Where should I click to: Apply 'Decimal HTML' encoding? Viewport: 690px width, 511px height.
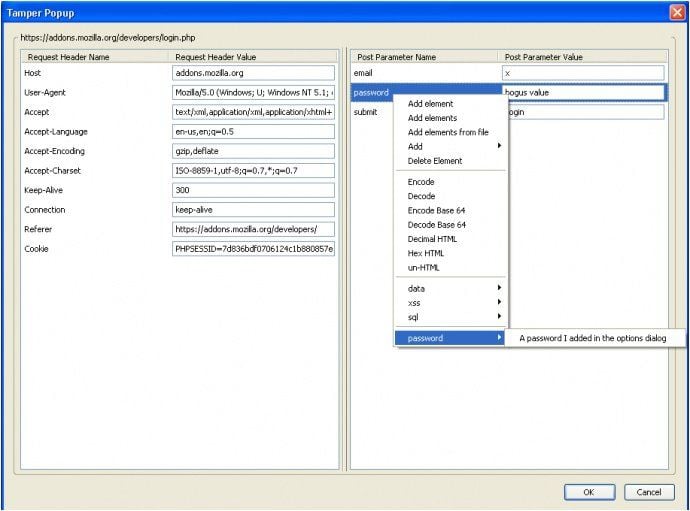pyautogui.click(x=433, y=239)
